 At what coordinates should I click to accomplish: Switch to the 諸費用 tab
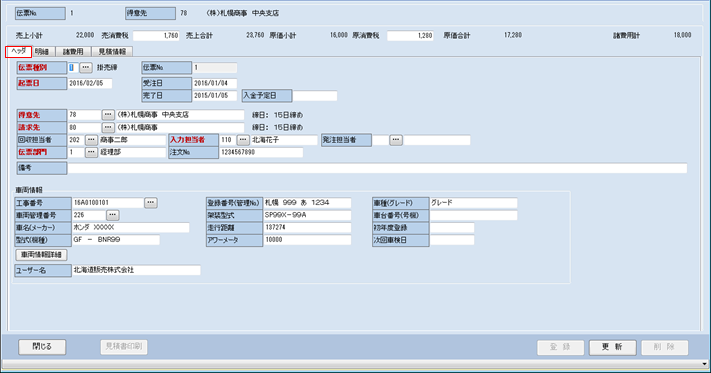pyautogui.click(x=73, y=52)
